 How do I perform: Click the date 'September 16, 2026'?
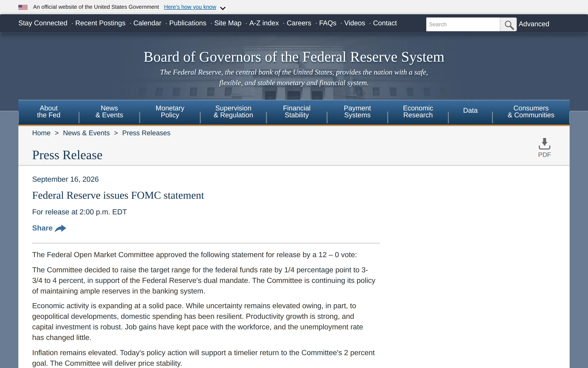pyautogui.click(x=65, y=179)
